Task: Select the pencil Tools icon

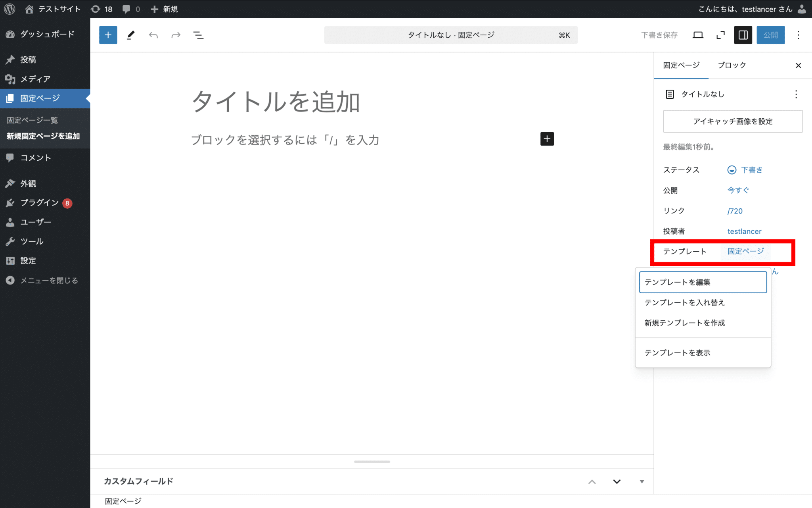Action: click(x=130, y=35)
